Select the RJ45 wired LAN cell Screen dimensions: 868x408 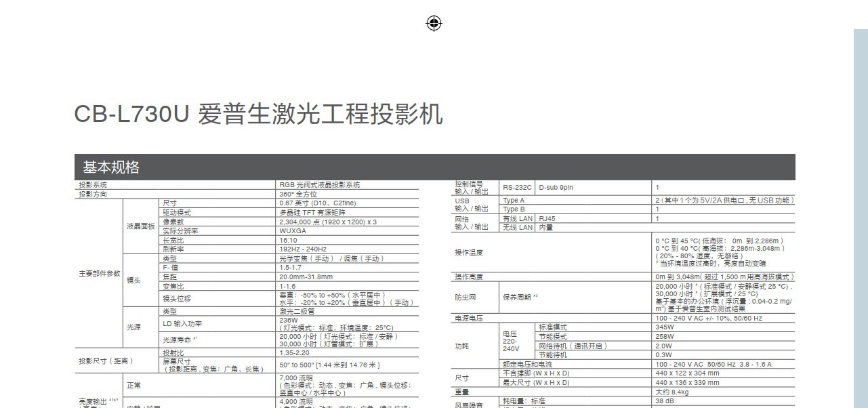point(547,219)
